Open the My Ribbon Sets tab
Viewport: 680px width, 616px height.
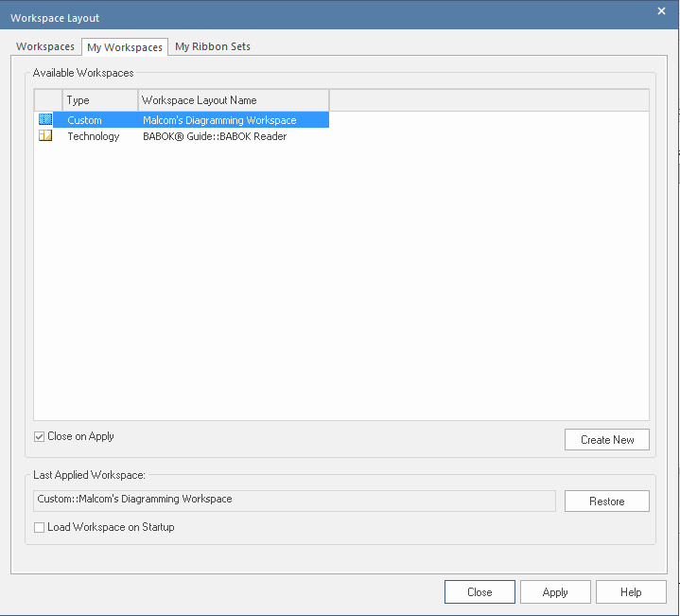[213, 46]
